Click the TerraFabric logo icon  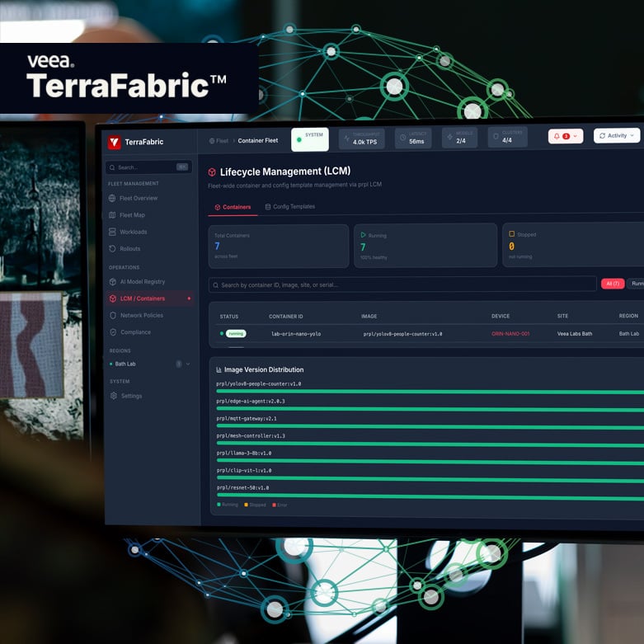(x=114, y=142)
